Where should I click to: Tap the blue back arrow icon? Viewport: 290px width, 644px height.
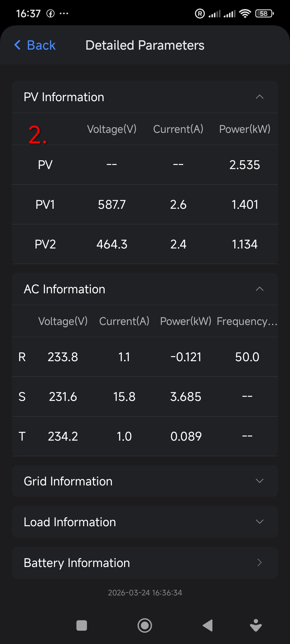(x=17, y=45)
